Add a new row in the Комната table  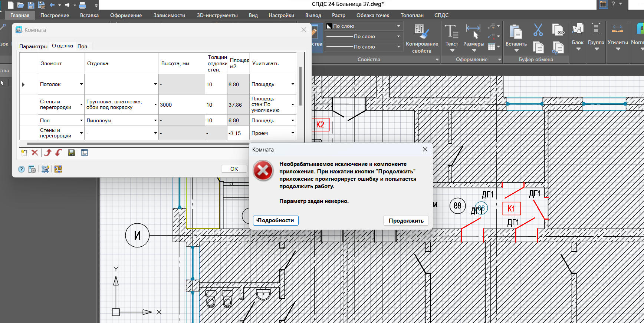pyautogui.click(x=24, y=153)
